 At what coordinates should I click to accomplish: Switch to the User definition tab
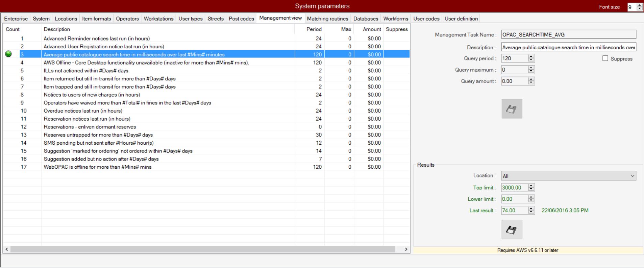(461, 19)
